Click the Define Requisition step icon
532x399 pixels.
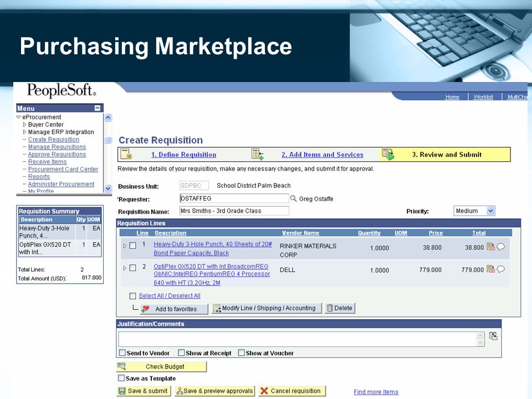point(126,155)
